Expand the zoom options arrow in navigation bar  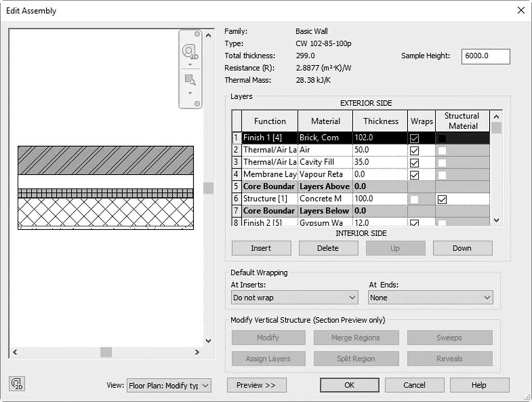click(190, 93)
